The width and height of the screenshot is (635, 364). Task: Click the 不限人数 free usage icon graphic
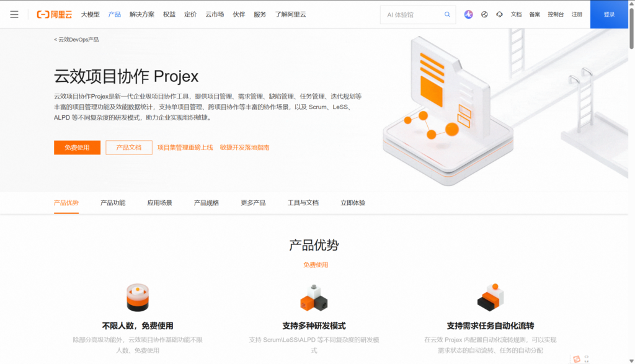136,297
